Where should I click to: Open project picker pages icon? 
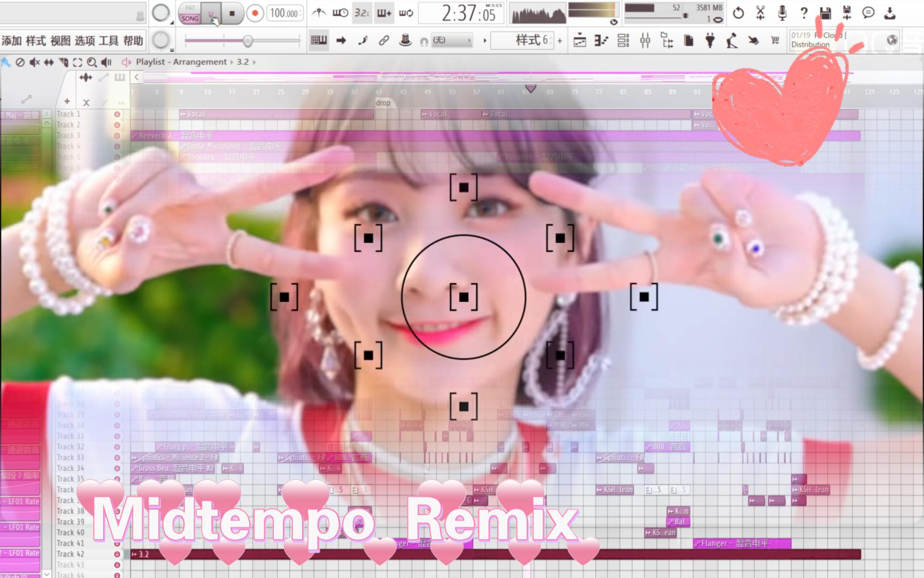689,40
